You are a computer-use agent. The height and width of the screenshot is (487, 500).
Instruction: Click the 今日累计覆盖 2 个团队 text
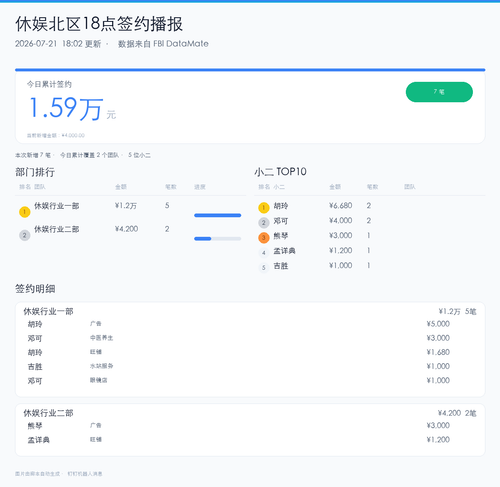(x=89, y=155)
